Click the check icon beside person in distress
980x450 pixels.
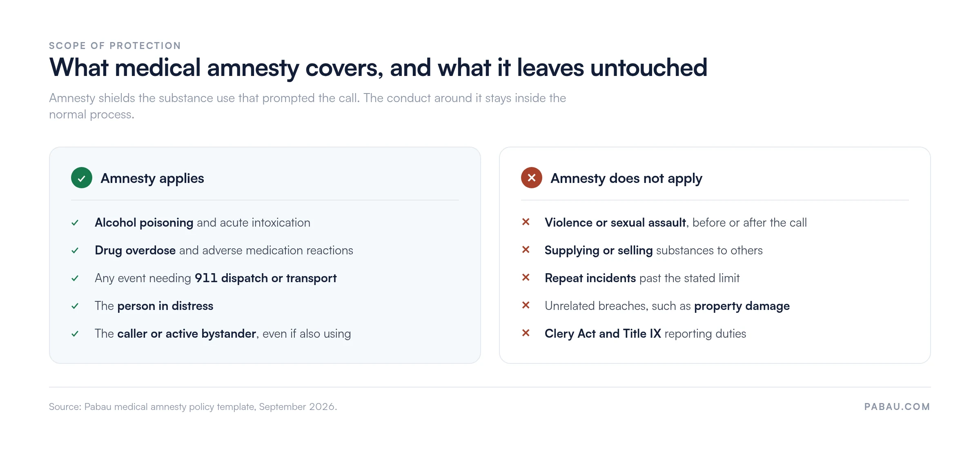[x=75, y=306]
